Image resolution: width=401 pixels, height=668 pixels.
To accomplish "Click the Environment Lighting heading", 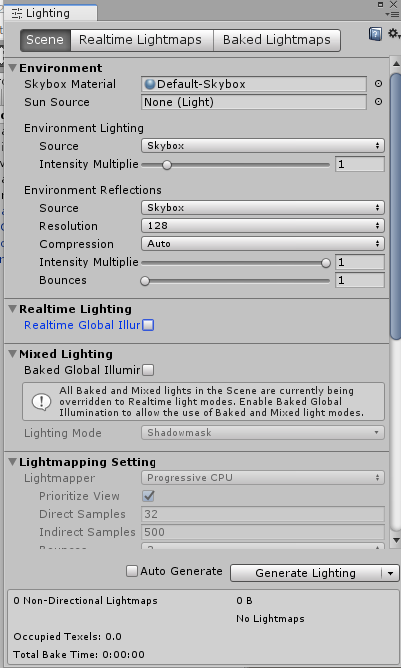I will (84, 128).
